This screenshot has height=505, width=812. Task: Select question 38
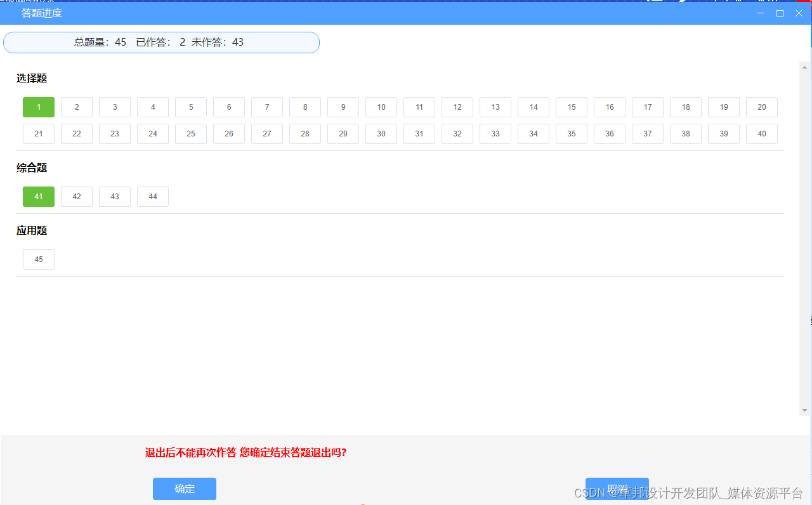point(685,133)
